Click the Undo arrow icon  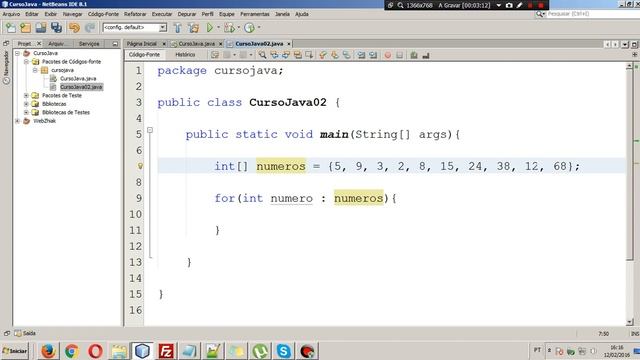pyautogui.click(x=74, y=28)
